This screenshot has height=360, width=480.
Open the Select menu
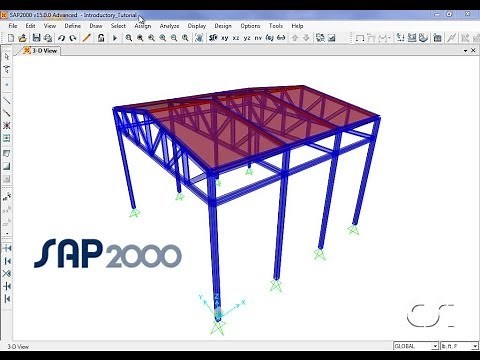(x=118, y=26)
